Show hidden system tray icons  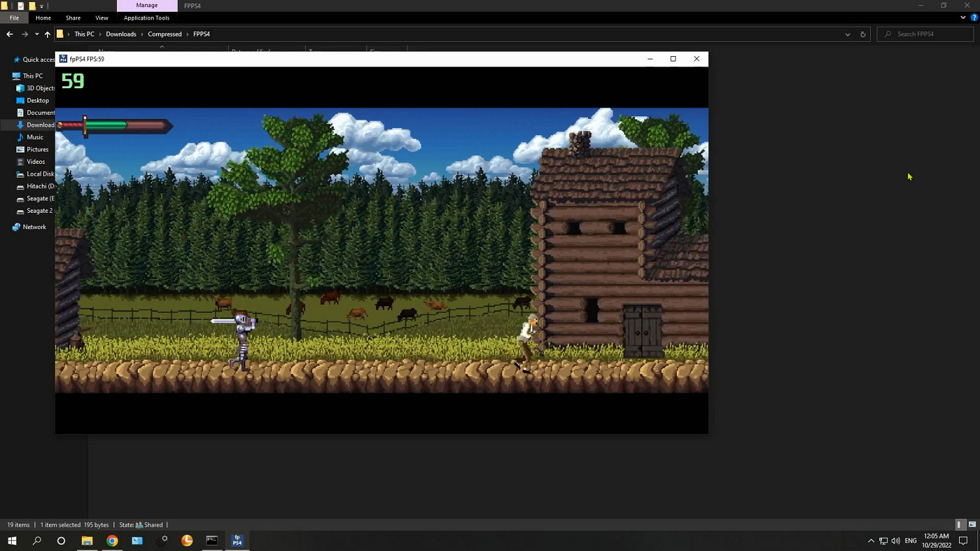[871, 541]
